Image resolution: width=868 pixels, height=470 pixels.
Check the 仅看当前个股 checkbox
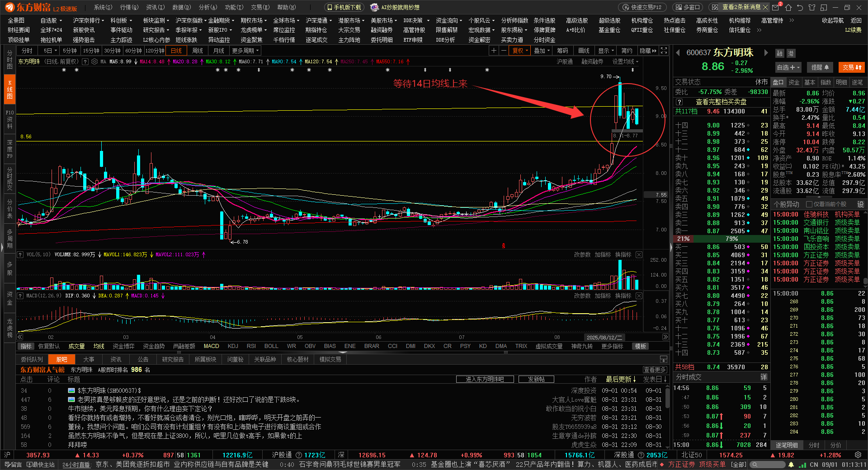[x=809, y=204]
